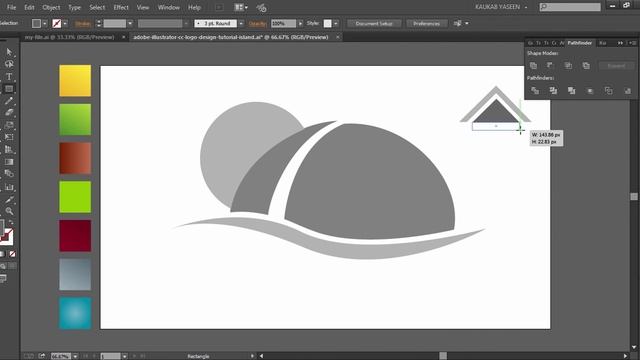The image size is (640, 360).
Task: Click the GPU performance rocket icon
Action: tap(261, 7)
